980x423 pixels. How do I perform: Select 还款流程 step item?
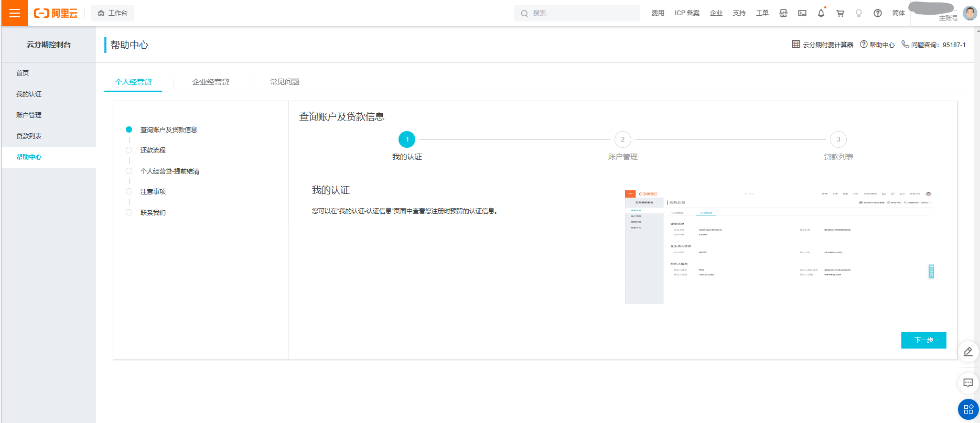pyautogui.click(x=153, y=150)
